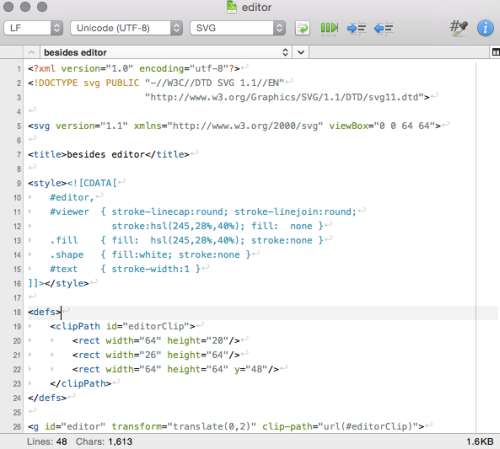The width and height of the screenshot is (500, 449).
Task: Open the blue info inspector icon
Action: [485, 28]
